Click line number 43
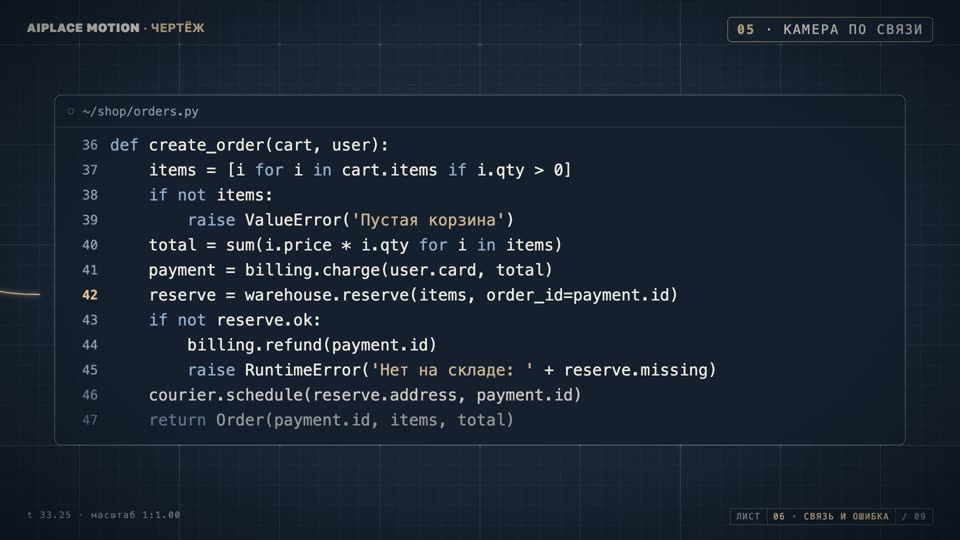Image resolution: width=960 pixels, height=540 pixels. 90,320
